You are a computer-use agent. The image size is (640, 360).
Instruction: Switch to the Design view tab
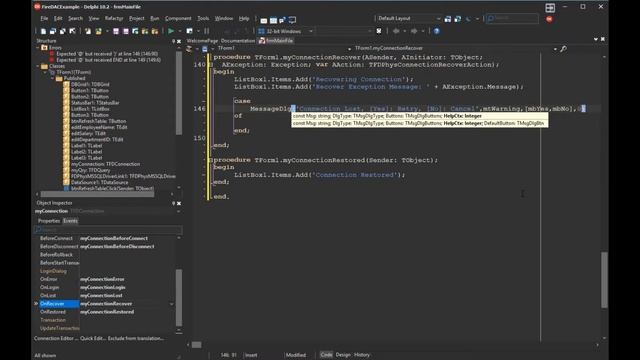coord(343,355)
